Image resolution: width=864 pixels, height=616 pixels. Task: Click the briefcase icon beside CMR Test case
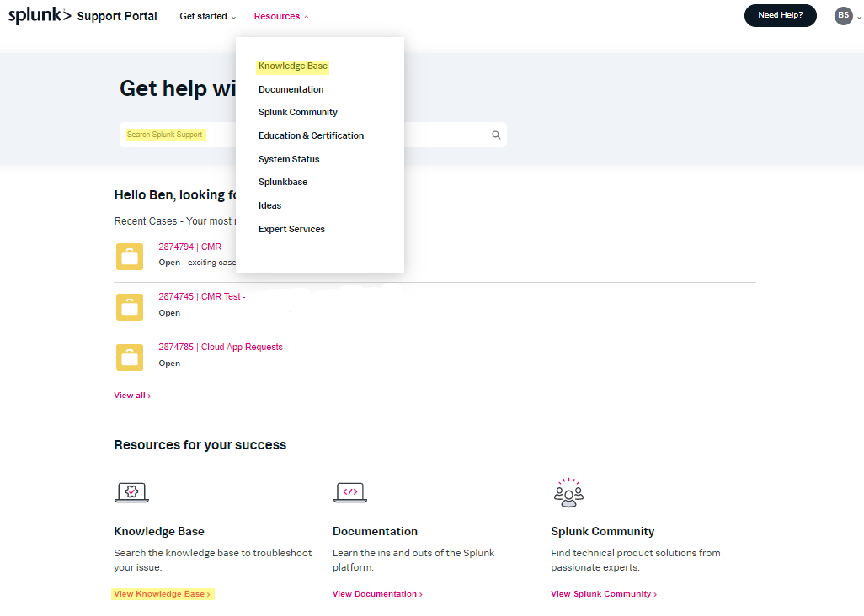point(129,306)
